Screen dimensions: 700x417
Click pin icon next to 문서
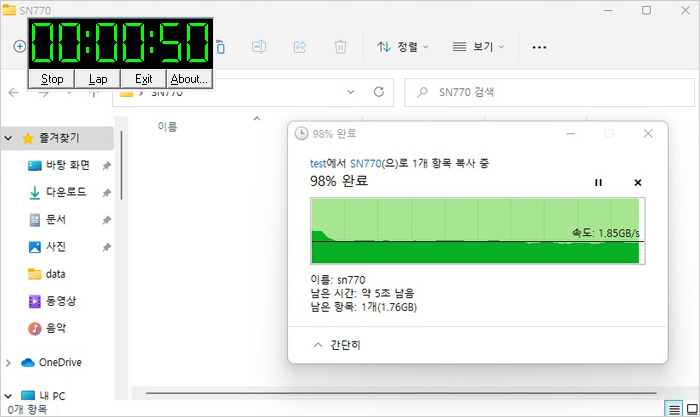(x=106, y=220)
